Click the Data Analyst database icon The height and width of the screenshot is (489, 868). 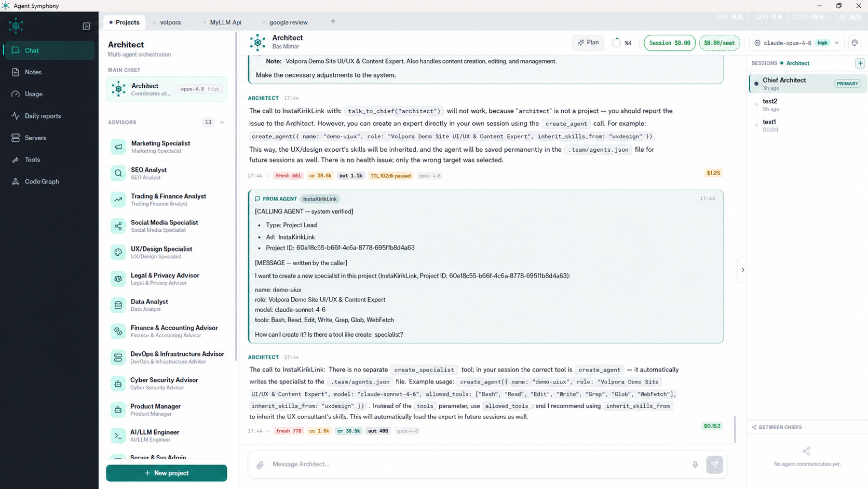pyautogui.click(x=118, y=305)
